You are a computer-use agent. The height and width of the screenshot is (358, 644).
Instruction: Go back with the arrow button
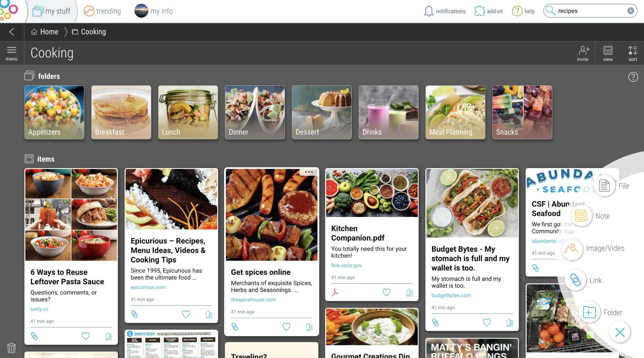coord(12,32)
